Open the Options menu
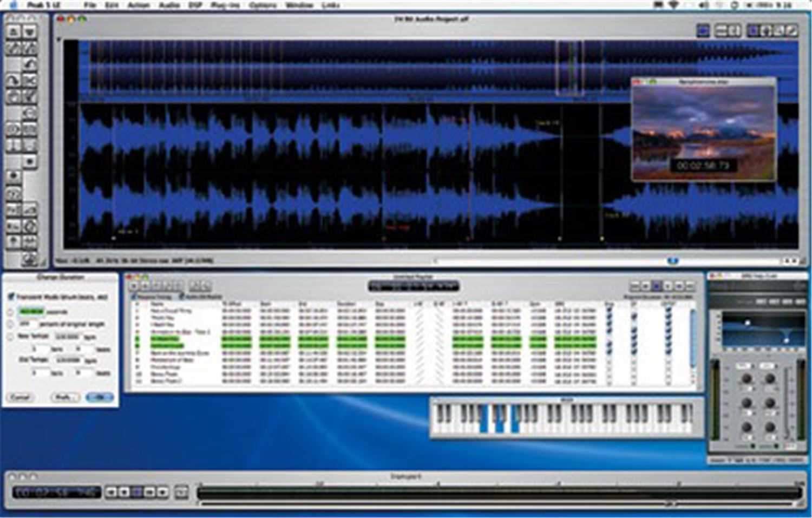This screenshot has height=518, width=812. point(263,5)
